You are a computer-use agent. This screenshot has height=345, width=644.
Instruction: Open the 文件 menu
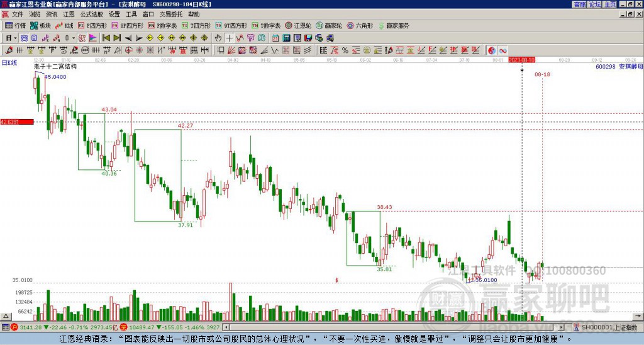point(18,14)
